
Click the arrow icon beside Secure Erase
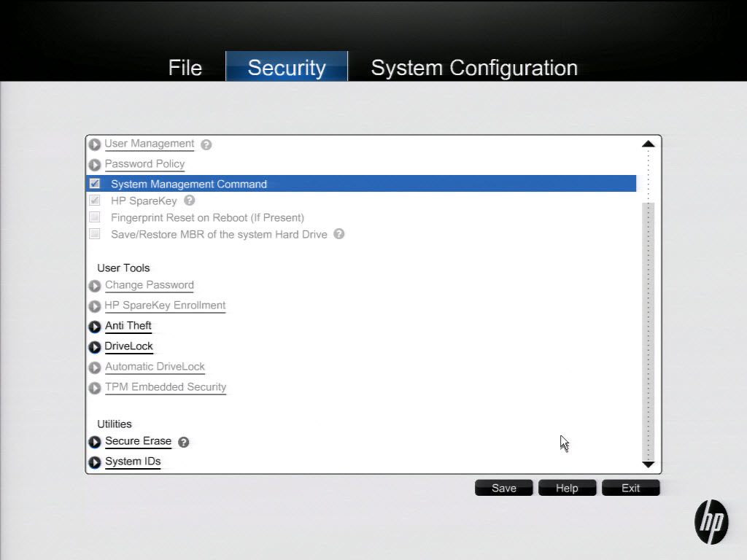[x=94, y=442]
